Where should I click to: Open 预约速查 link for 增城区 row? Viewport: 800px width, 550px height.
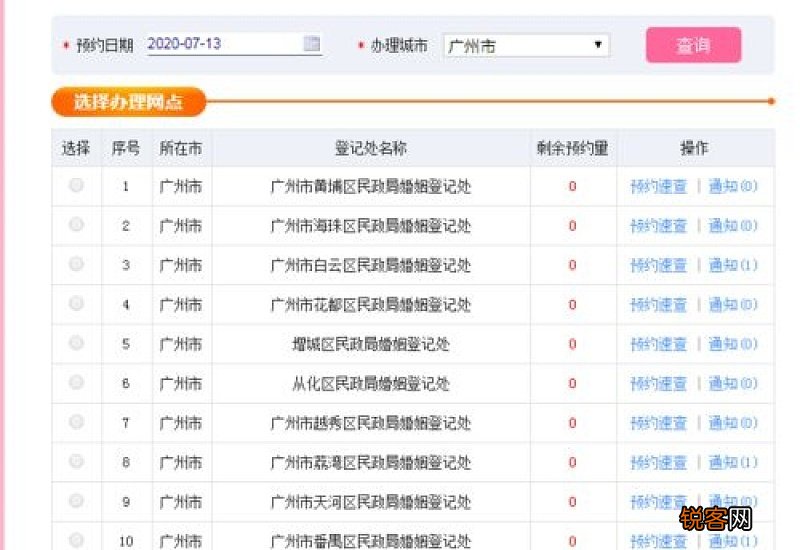click(659, 344)
